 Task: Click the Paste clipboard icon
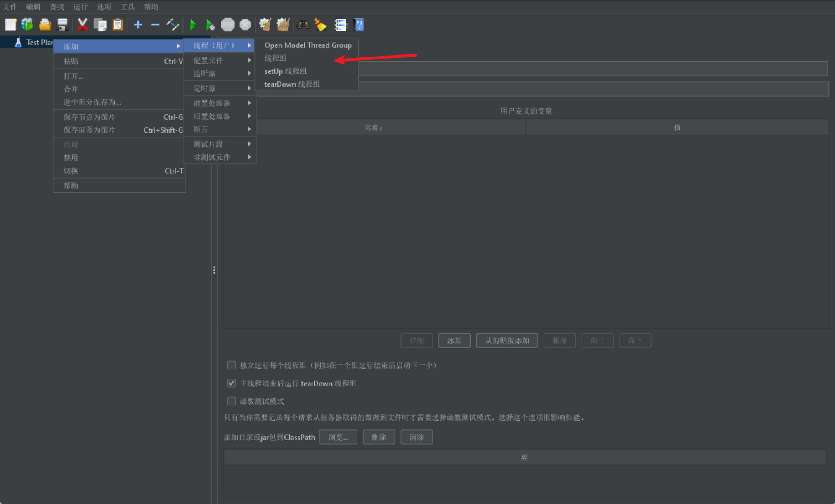[118, 25]
